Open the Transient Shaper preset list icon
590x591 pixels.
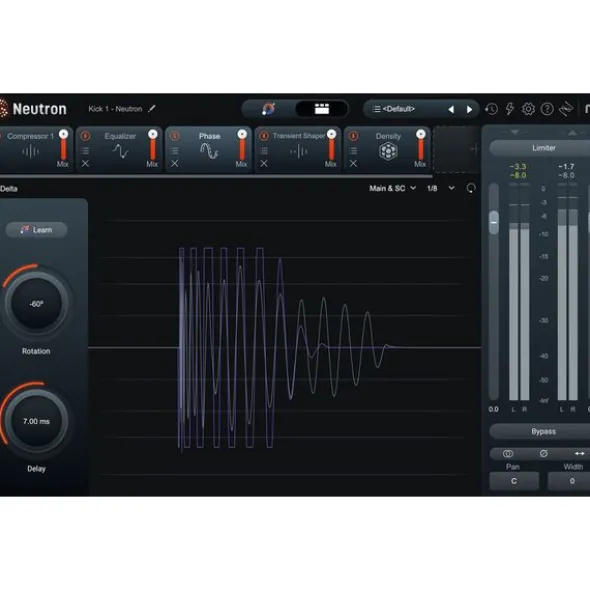pos(264,151)
